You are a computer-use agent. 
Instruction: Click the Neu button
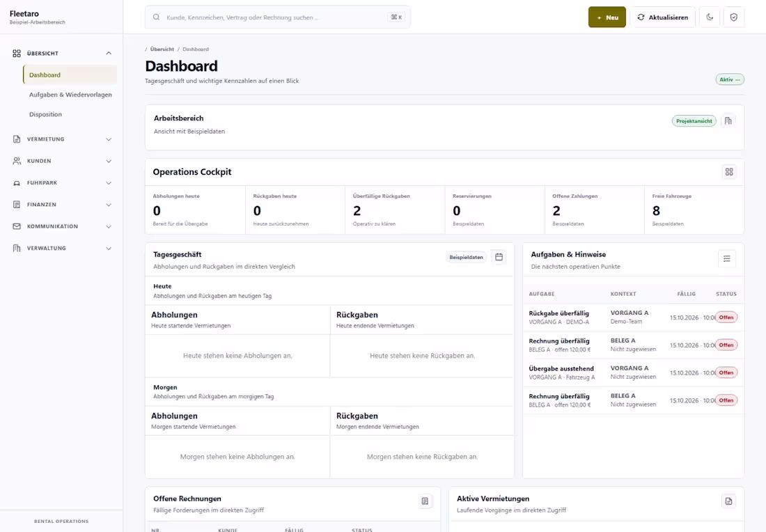(607, 17)
